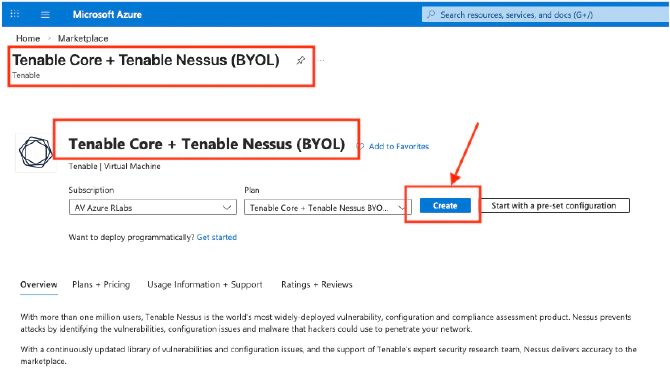Click the 'Tenable | Virtual Machine' subtitle text
Viewport: 670px width, 379px height.
click(x=115, y=166)
